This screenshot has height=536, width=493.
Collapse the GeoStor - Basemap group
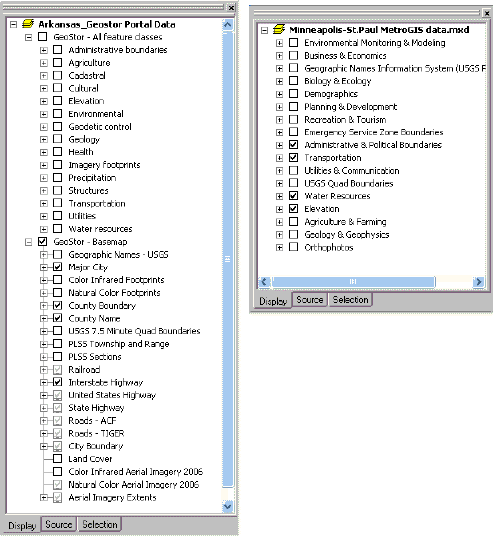click(28, 242)
